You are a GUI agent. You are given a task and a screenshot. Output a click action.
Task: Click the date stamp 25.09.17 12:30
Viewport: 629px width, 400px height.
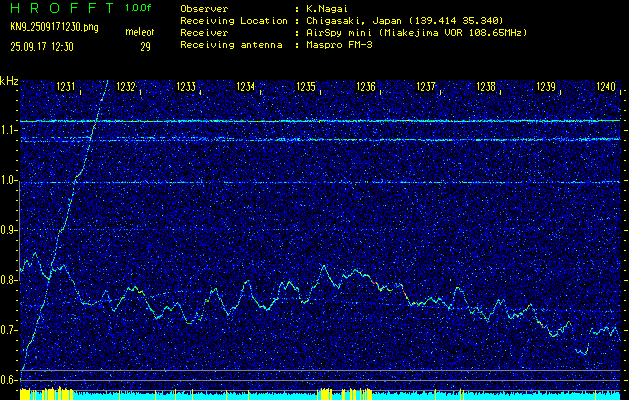click(x=42, y=47)
